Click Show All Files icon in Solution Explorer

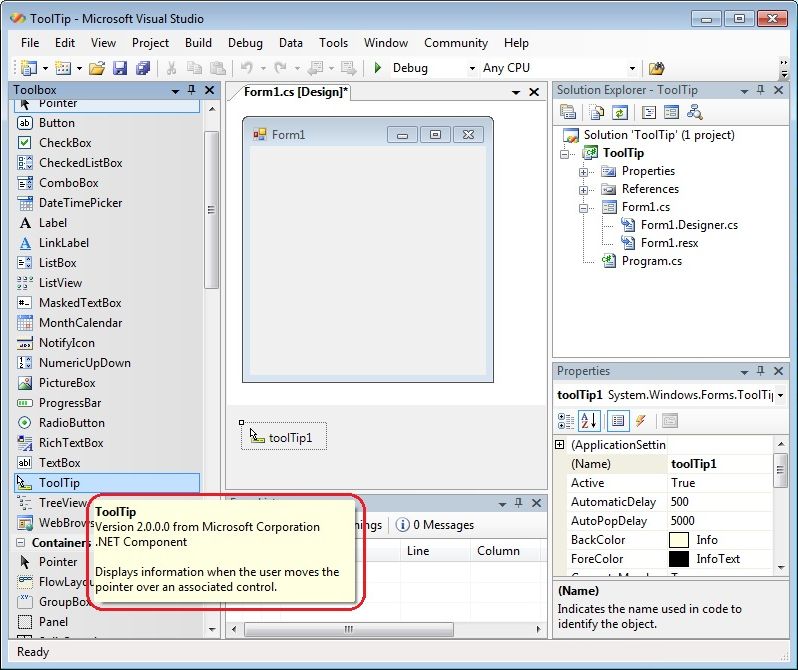point(596,112)
